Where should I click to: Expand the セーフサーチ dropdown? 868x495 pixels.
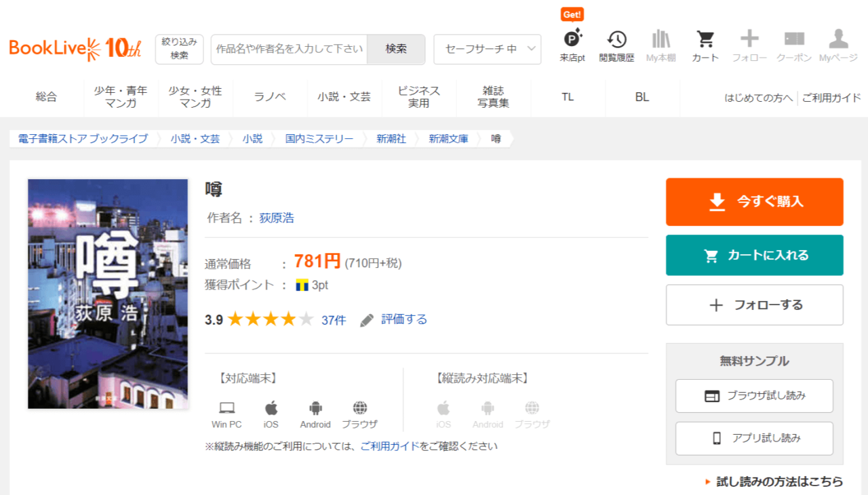tap(487, 49)
